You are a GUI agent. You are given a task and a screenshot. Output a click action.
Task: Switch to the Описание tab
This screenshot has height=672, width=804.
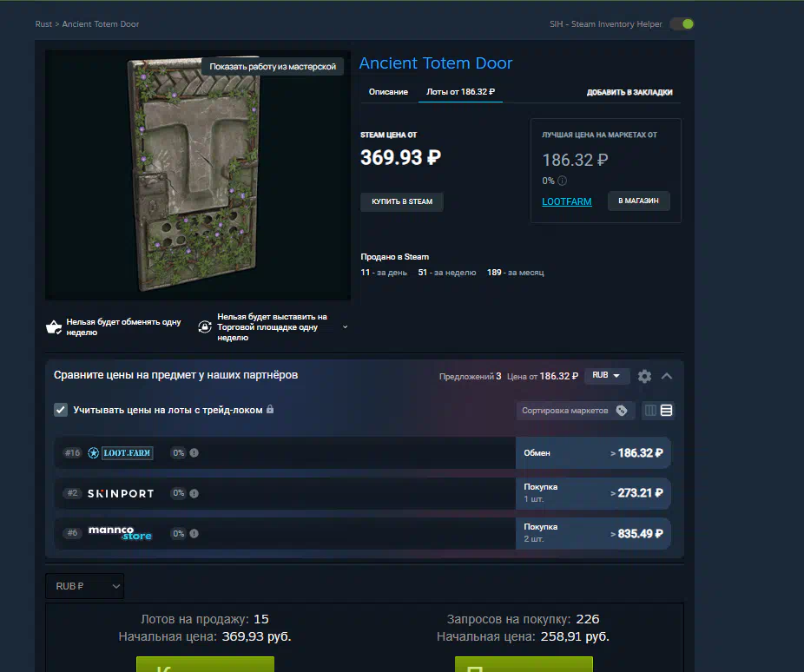[x=388, y=92]
